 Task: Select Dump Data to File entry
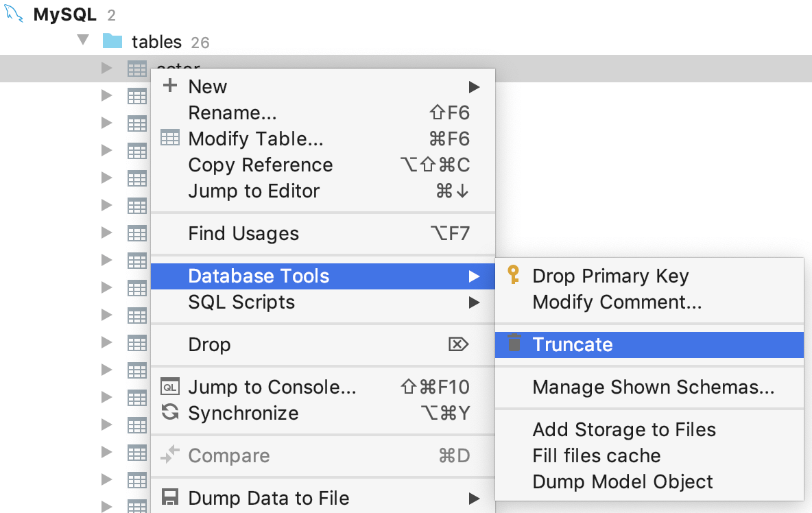tap(322, 498)
